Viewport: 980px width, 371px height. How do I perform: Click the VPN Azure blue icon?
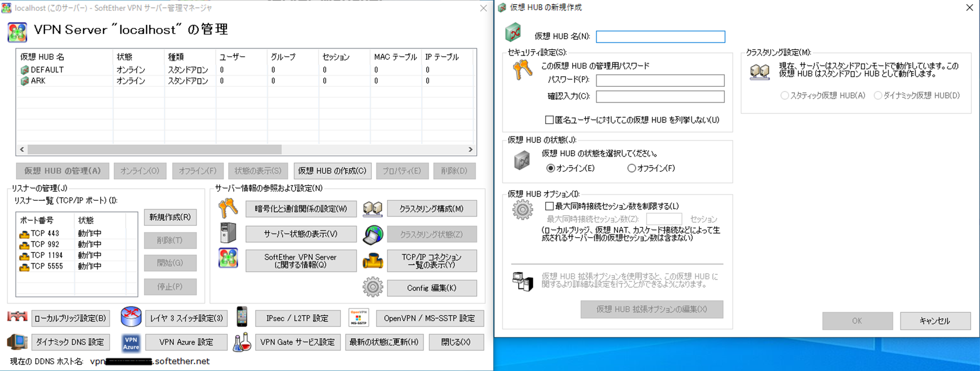pos(131,343)
